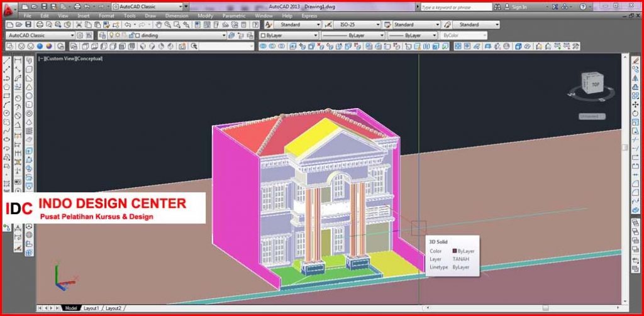Click Linear dimension tool icon
The height and width of the screenshot is (316, 644).
pos(18,61)
